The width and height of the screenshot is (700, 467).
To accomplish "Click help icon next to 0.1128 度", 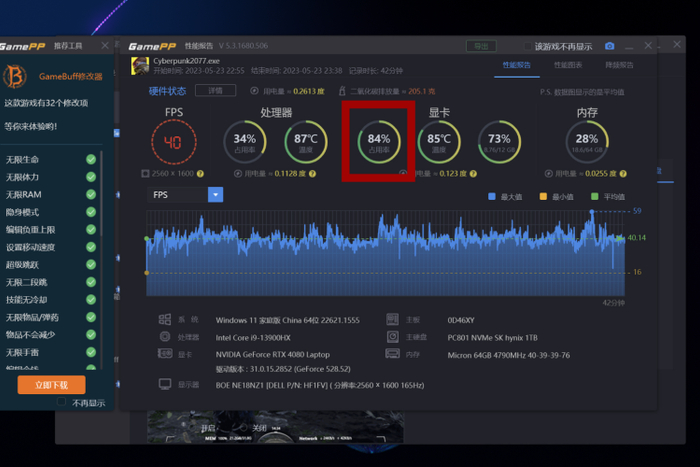I will coord(312,174).
